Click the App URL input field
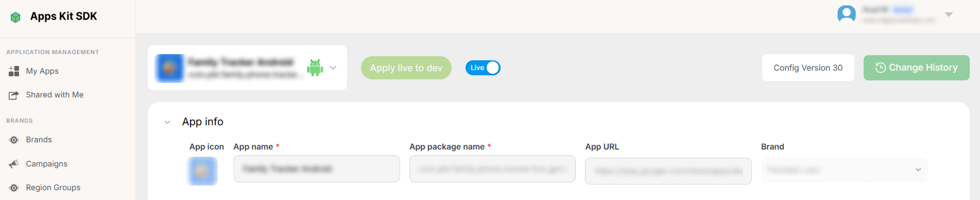980x200 pixels. click(x=668, y=171)
